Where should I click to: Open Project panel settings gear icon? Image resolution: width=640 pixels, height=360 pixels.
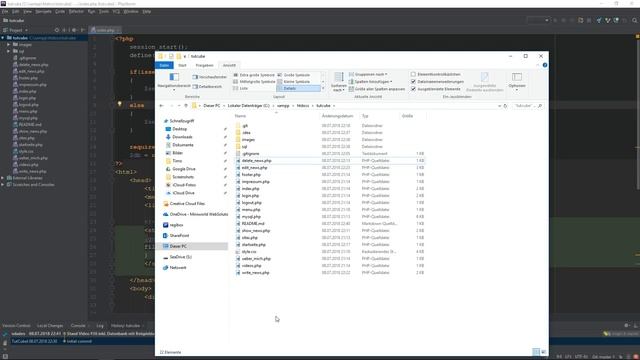coord(74,30)
